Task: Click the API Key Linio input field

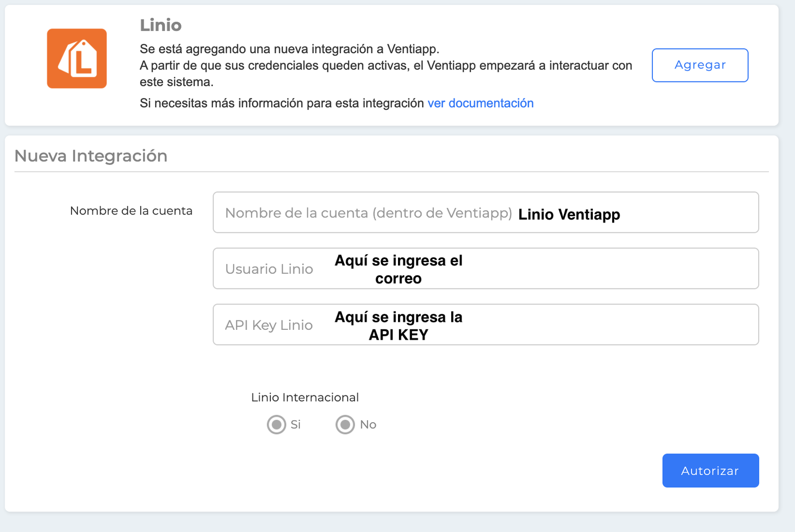Action: (x=485, y=325)
